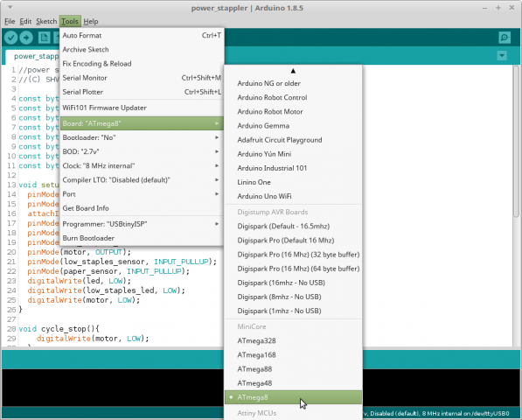Select Arduino Uno WiFi board
The image size is (522, 420).
pos(293,196)
